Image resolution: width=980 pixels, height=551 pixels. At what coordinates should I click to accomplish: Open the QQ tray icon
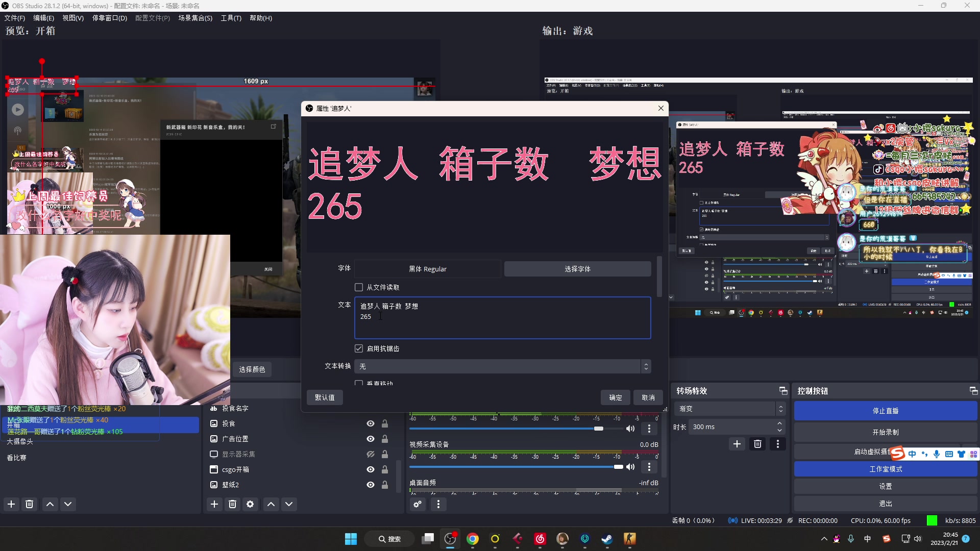837,539
